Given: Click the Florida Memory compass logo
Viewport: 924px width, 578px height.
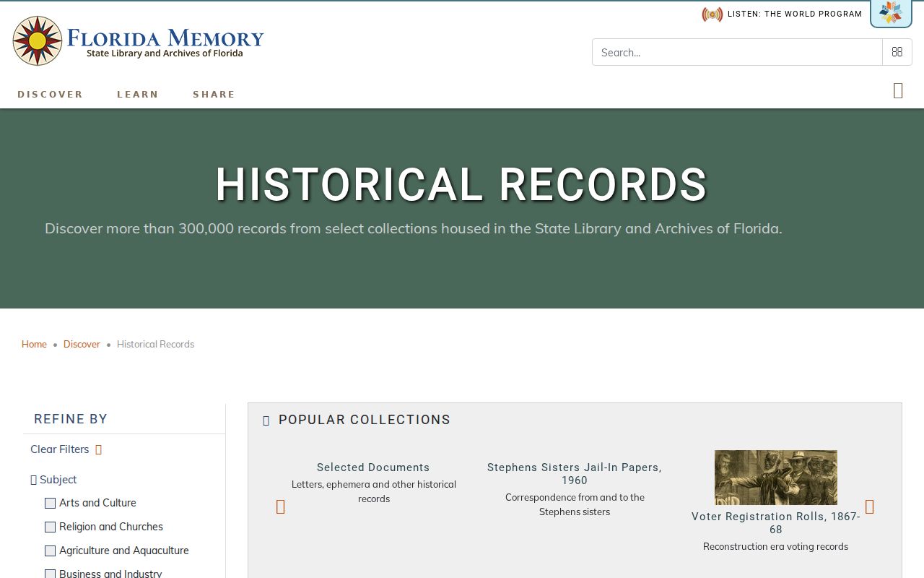Looking at the screenshot, I should coord(38,41).
